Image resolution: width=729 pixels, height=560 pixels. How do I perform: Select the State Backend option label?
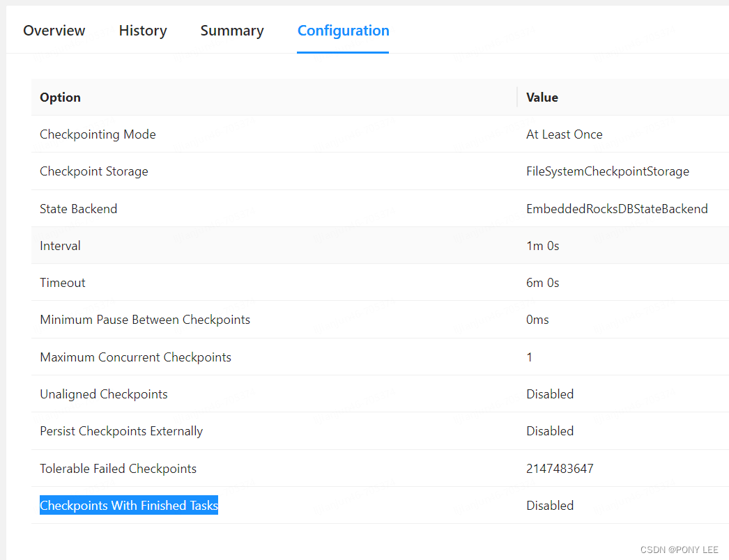click(79, 209)
